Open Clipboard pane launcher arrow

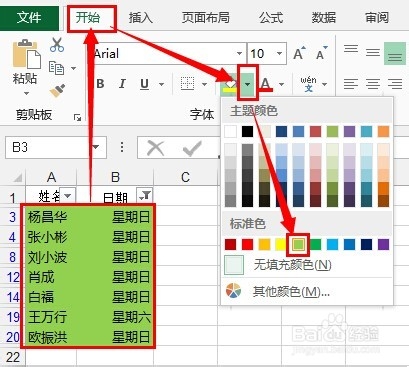[77, 117]
